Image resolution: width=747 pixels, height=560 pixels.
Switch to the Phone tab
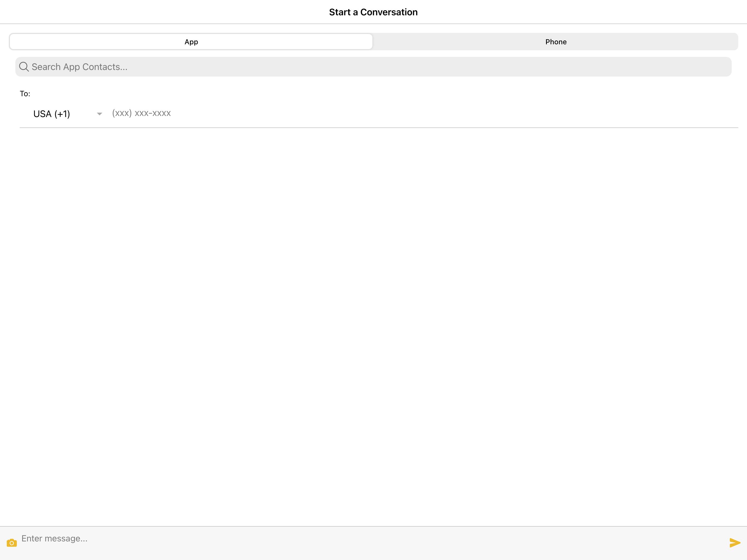pyautogui.click(x=556, y=42)
